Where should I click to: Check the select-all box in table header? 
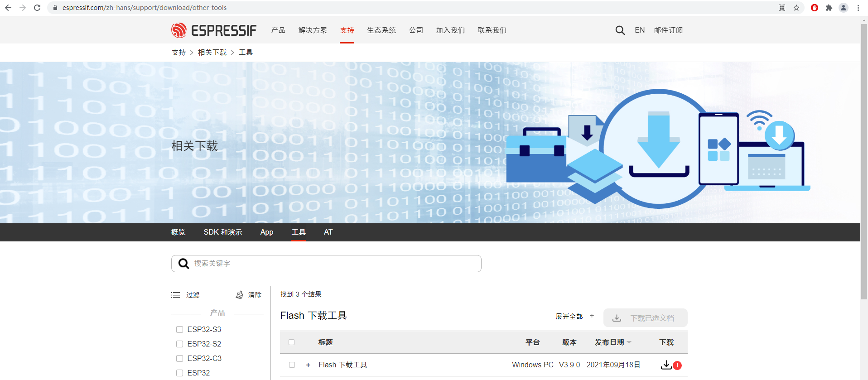coord(292,342)
